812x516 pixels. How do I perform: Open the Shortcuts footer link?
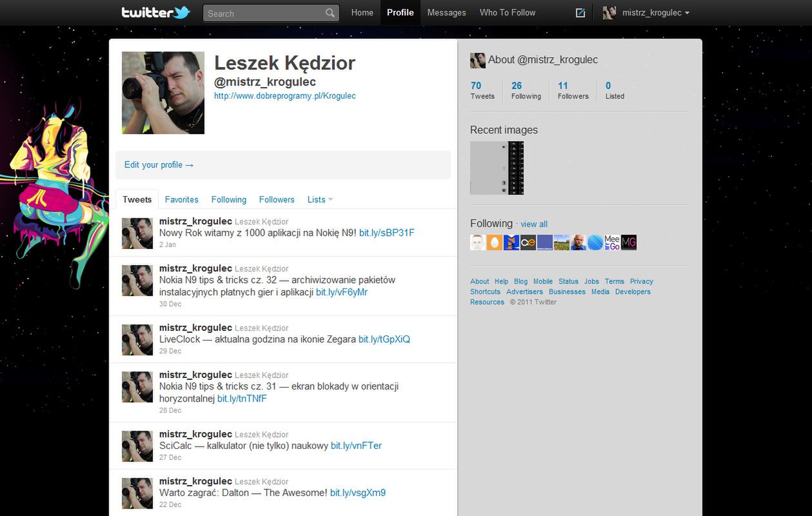(x=486, y=292)
